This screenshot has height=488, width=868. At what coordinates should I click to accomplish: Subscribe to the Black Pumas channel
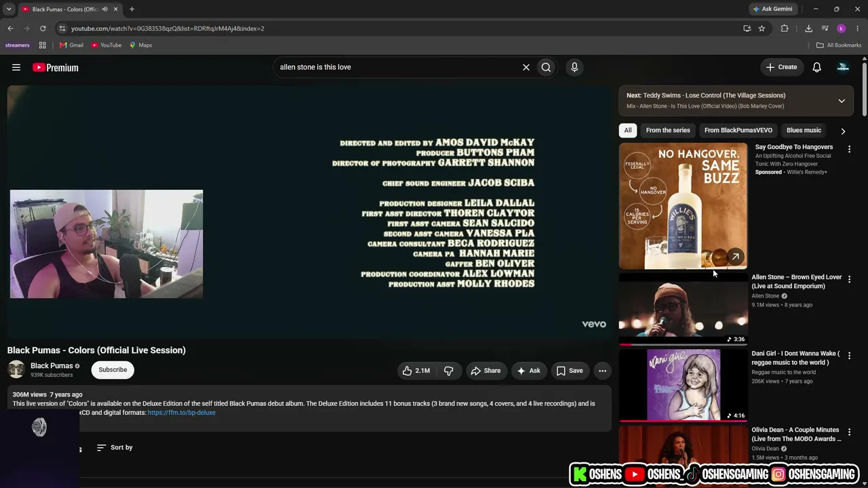click(113, 369)
